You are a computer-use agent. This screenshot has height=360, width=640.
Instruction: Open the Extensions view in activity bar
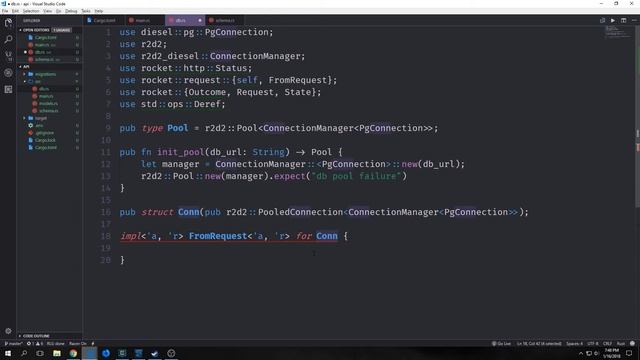point(8,89)
